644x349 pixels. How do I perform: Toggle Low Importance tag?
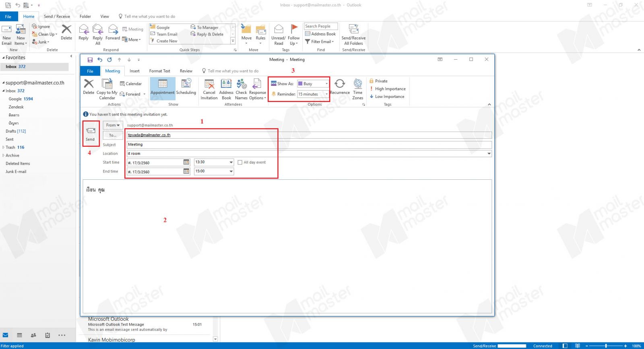pyautogui.click(x=387, y=96)
